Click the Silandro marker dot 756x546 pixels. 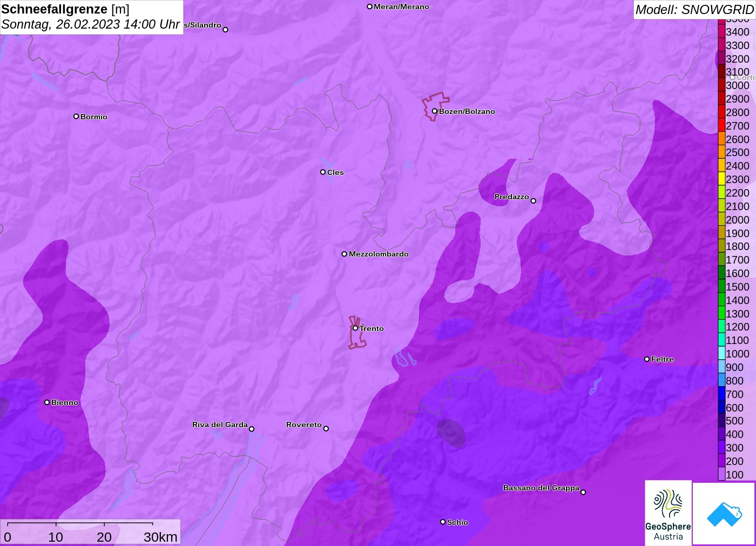coord(226,30)
